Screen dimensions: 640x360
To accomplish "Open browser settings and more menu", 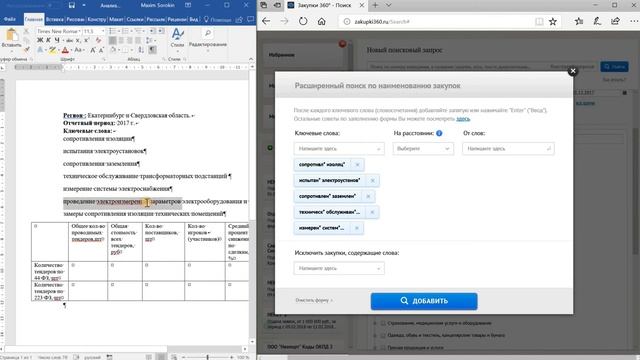I will click(633, 21).
